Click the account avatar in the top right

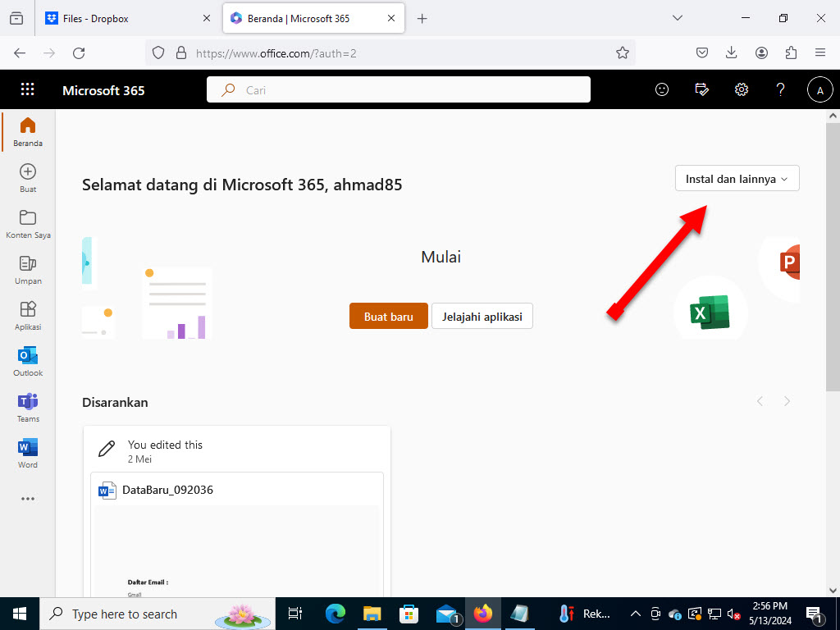pos(820,89)
